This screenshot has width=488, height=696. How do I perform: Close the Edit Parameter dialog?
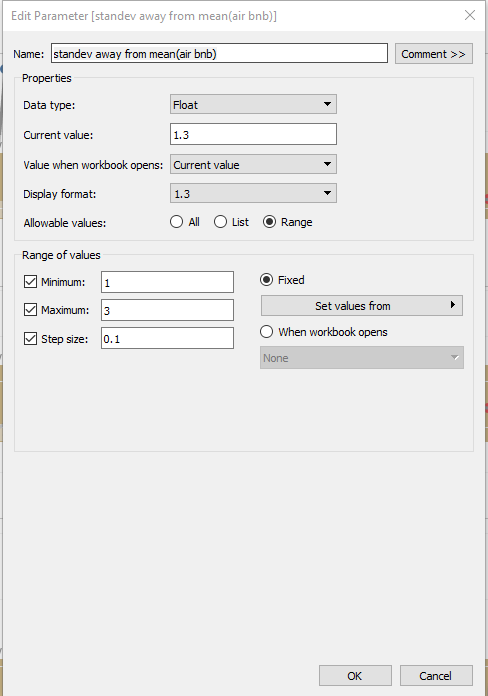pyautogui.click(x=470, y=16)
